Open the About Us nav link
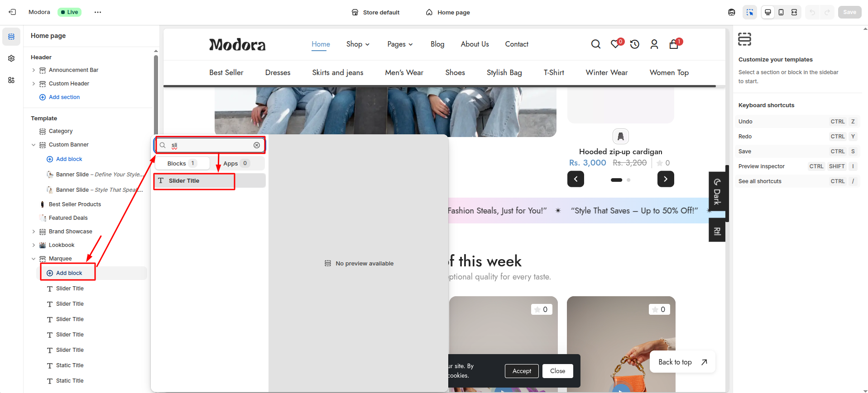Viewport: 868px width, 393px height. point(475,44)
